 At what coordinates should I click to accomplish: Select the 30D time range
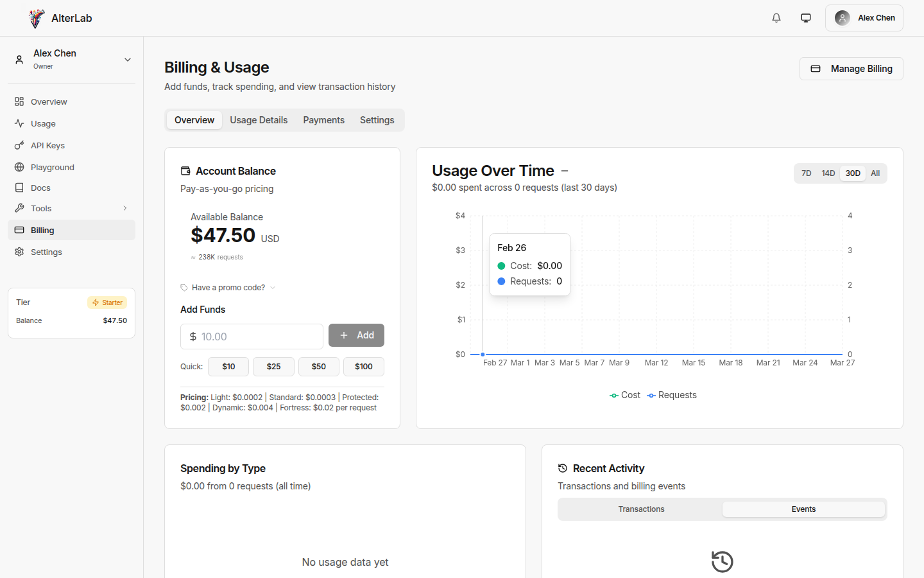[x=853, y=173]
